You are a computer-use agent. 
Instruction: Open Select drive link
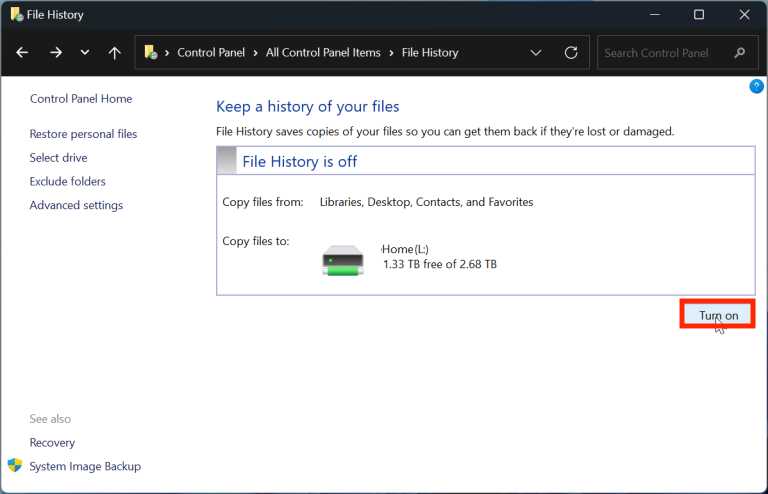pyautogui.click(x=58, y=158)
